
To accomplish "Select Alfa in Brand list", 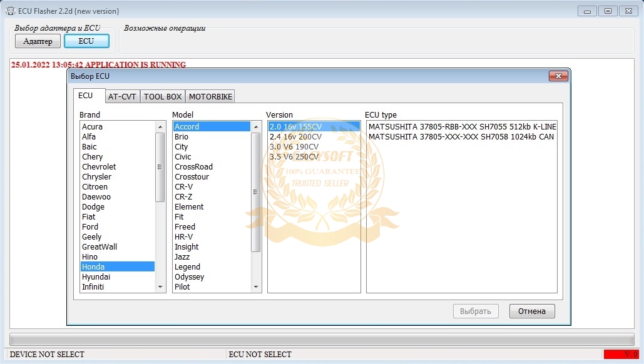I will tap(118, 136).
